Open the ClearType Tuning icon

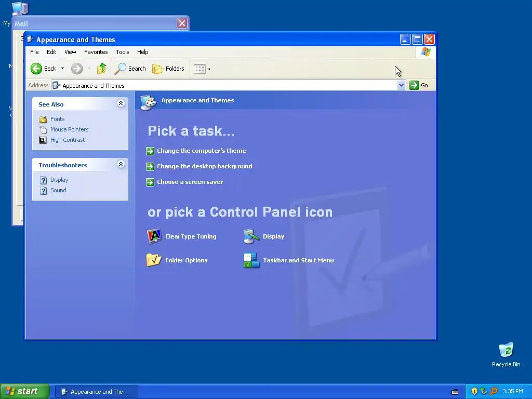[x=154, y=236]
